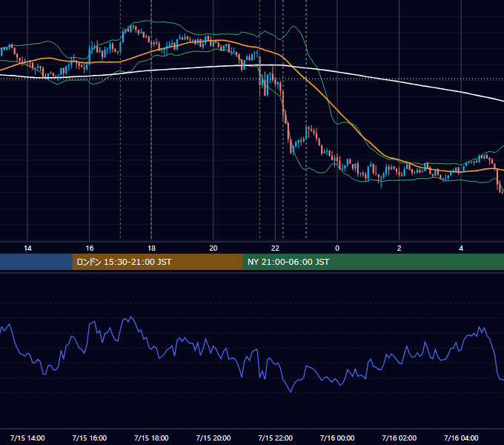Click the 7/15 18:00 time label
Viewport: 504px width, 445px height.
point(151,438)
